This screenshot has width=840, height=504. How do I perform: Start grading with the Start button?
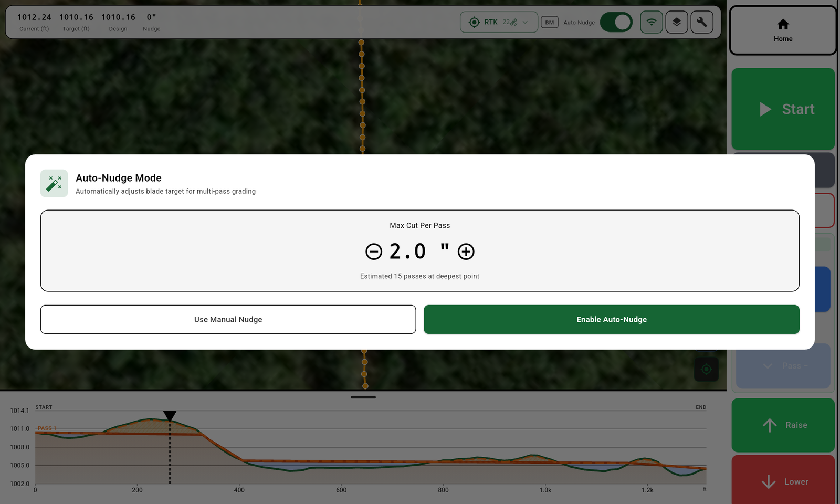click(x=783, y=109)
